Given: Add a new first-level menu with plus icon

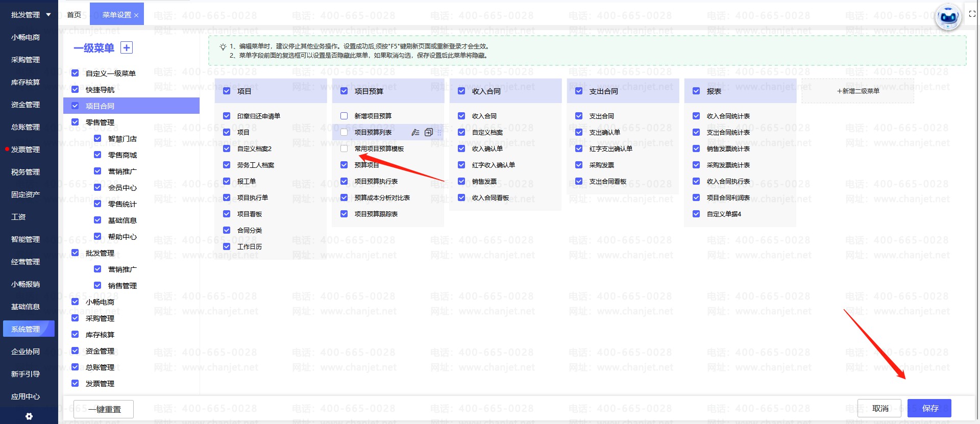Looking at the screenshot, I should (x=126, y=48).
